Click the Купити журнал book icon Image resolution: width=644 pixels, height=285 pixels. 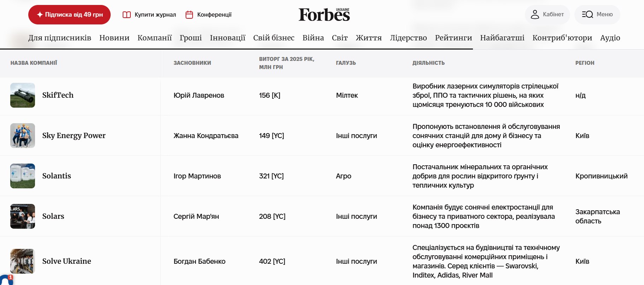127,15
